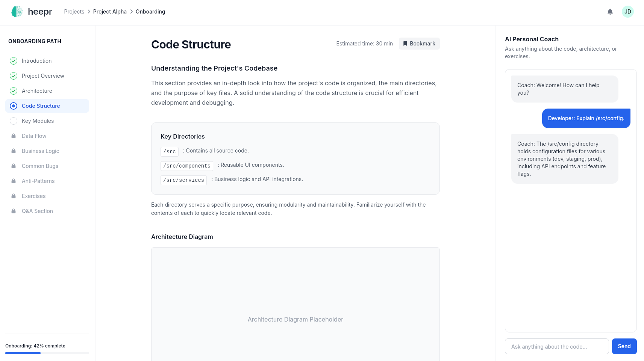The height and width of the screenshot is (361, 644).
Task: Click the green checkmark next to Introduction
Action: pyautogui.click(x=14, y=60)
